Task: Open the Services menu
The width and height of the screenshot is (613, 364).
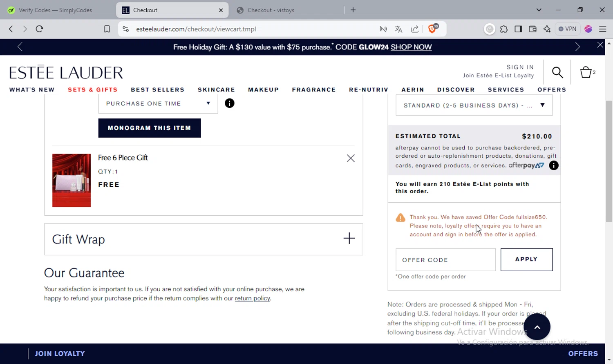Action: pyautogui.click(x=506, y=89)
